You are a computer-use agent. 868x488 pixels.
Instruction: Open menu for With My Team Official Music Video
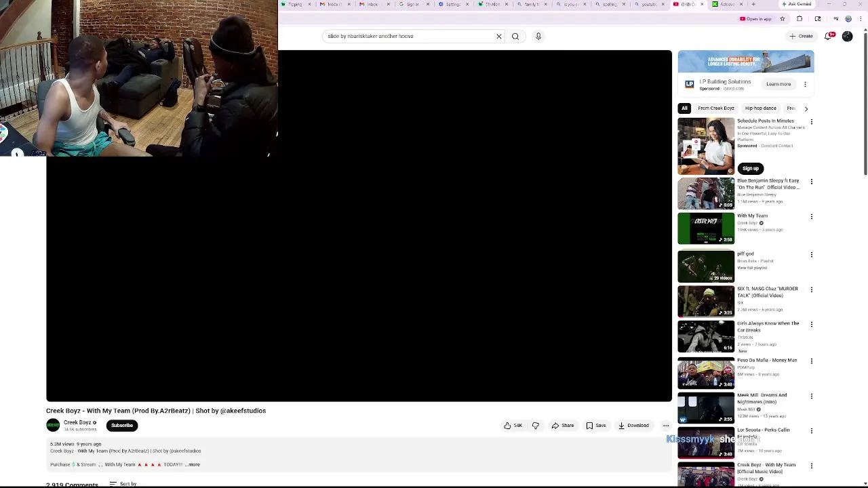[811, 466]
